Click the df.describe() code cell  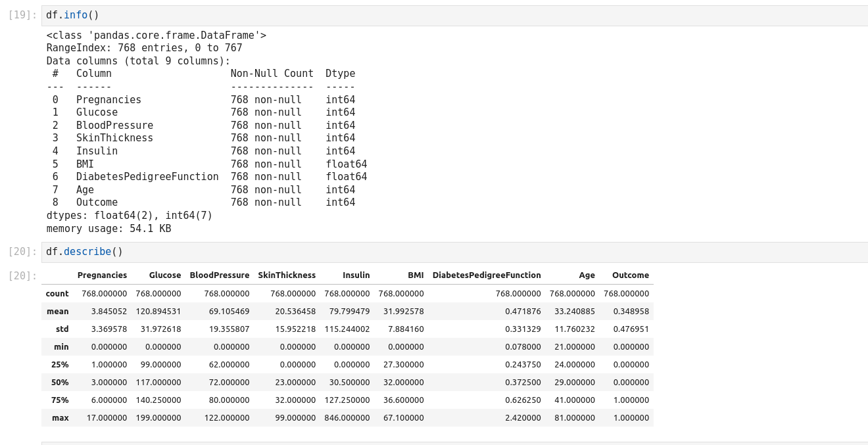[x=454, y=252]
